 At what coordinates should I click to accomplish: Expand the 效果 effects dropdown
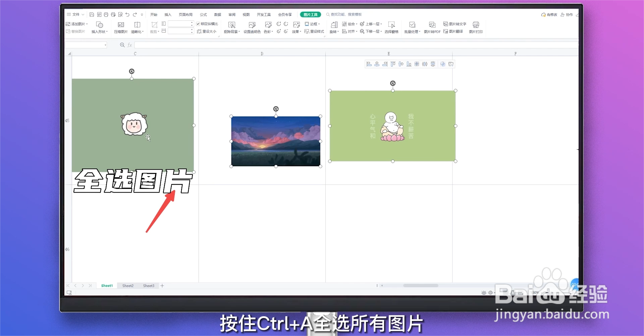[301, 32]
